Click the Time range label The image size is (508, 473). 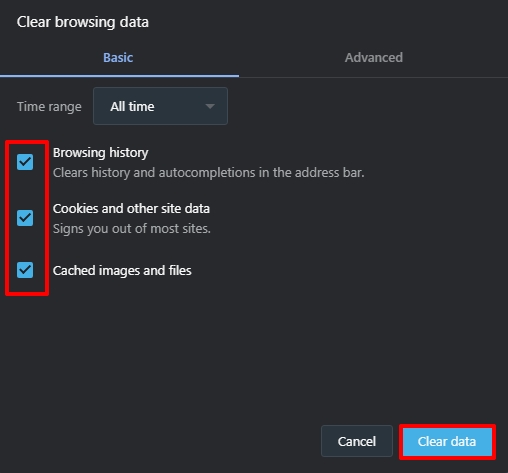pyautogui.click(x=49, y=107)
